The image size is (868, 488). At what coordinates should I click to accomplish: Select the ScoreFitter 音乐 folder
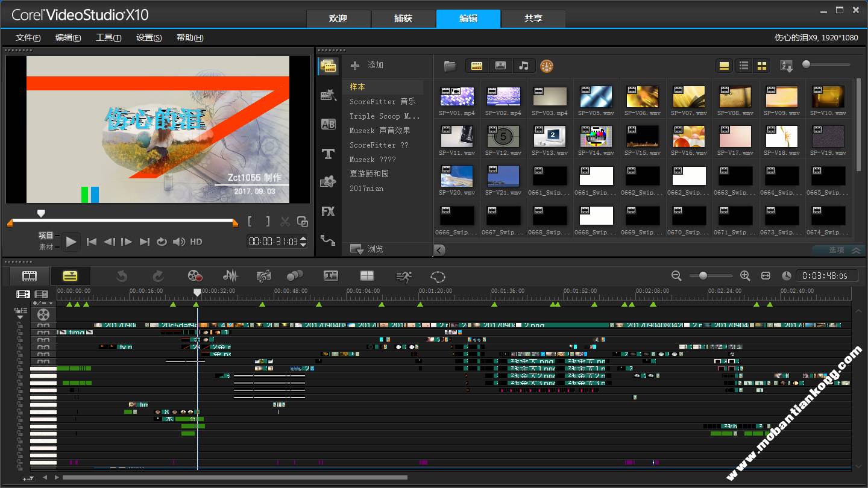pos(383,101)
